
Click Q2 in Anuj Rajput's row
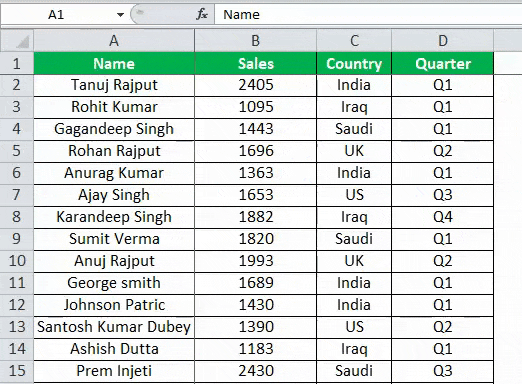tap(443, 261)
